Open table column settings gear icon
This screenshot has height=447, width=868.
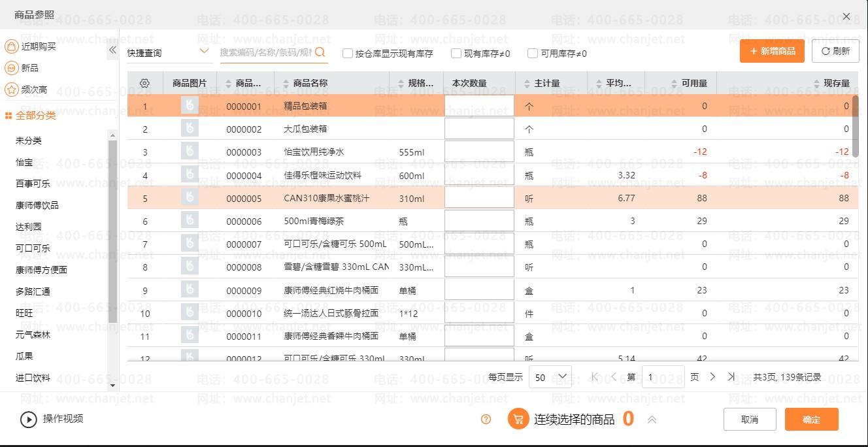pos(145,83)
